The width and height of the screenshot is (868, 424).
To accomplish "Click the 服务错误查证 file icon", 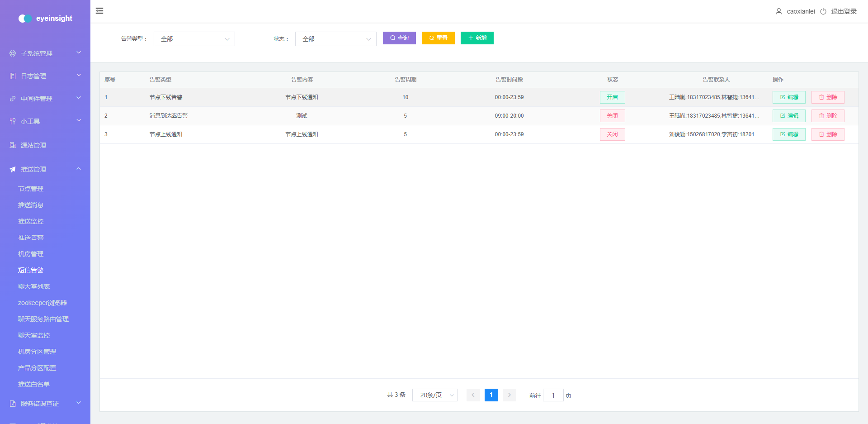I will pyautogui.click(x=13, y=404).
